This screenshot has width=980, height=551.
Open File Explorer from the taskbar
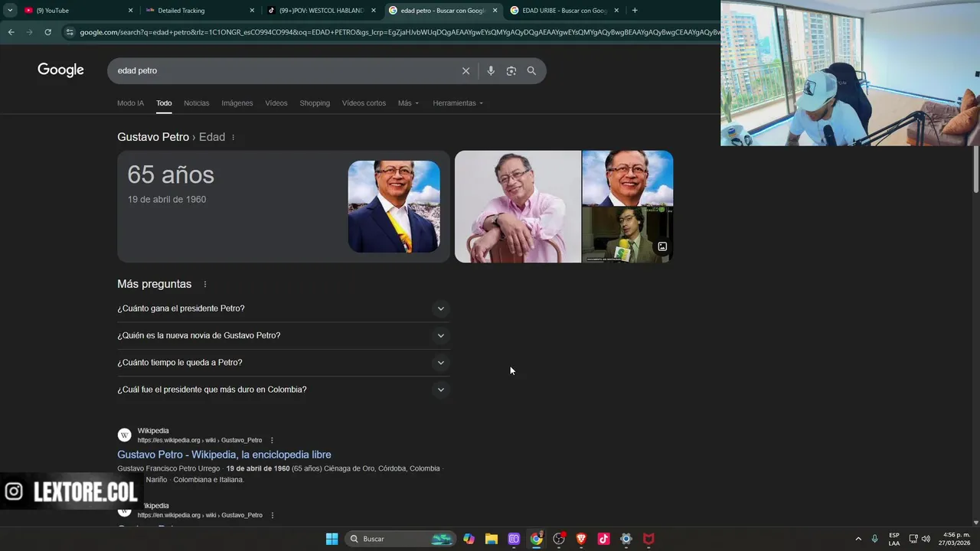click(x=492, y=539)
